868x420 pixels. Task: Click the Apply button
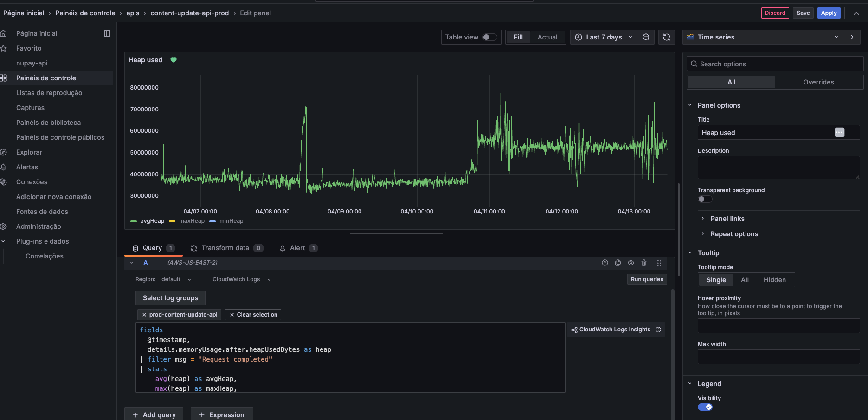point(829,13)
